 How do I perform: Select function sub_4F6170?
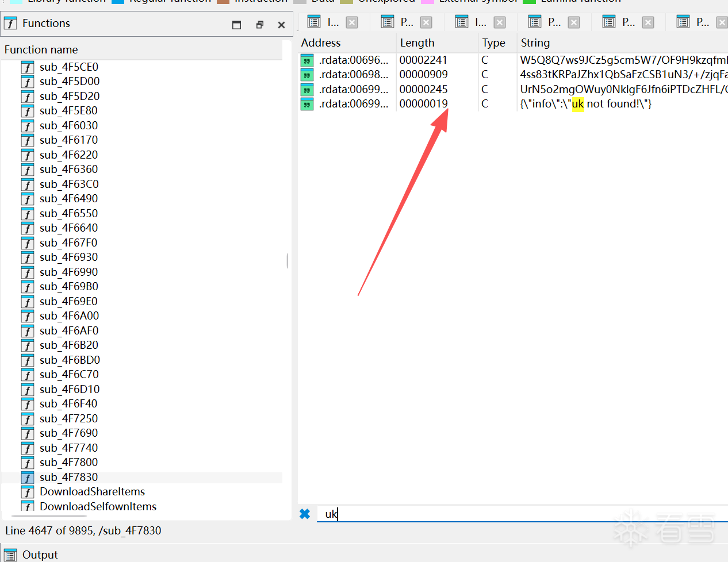68,140
